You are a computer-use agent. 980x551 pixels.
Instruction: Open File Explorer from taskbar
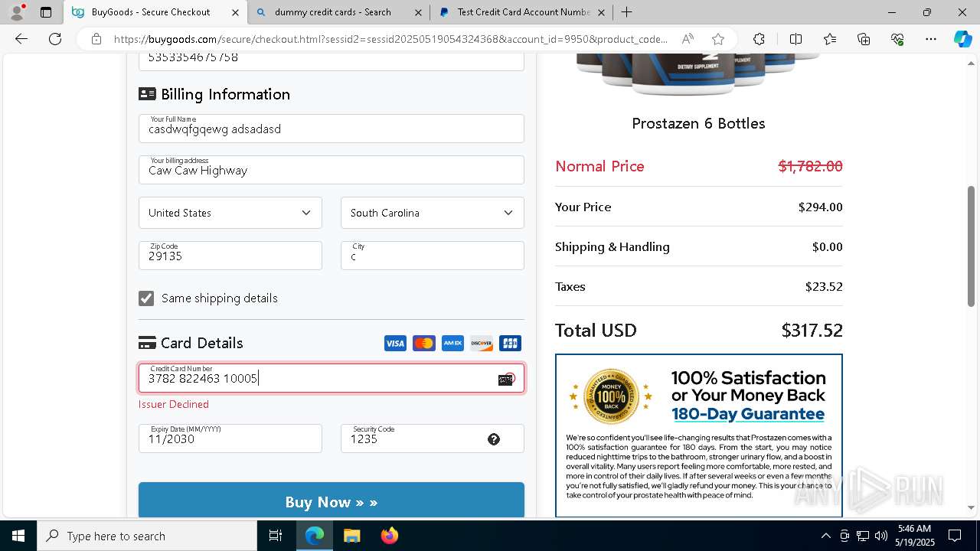(x=351, y=536)
